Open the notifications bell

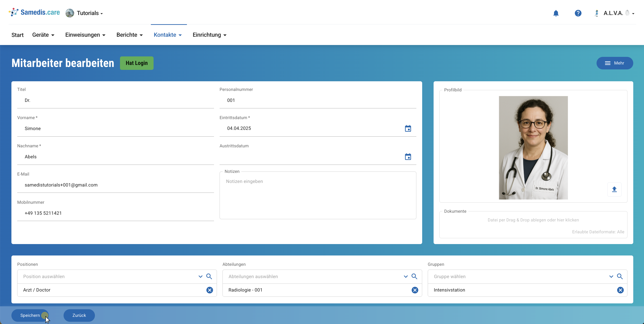[x=556, y=13]
